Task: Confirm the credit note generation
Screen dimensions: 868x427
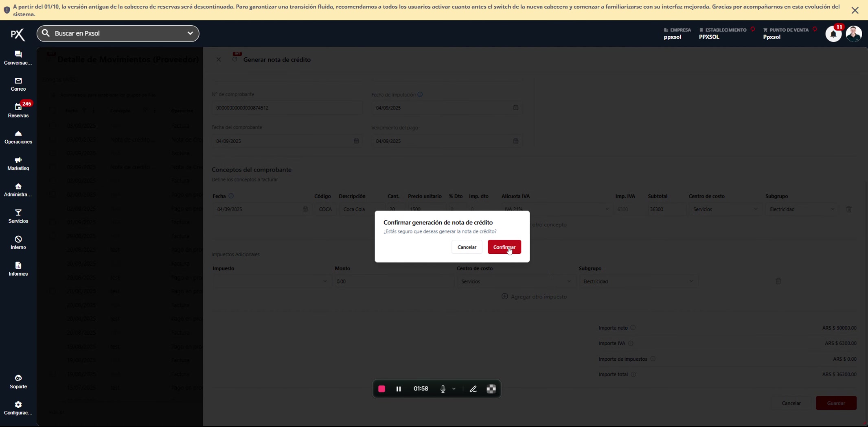Action: [504, 247]
